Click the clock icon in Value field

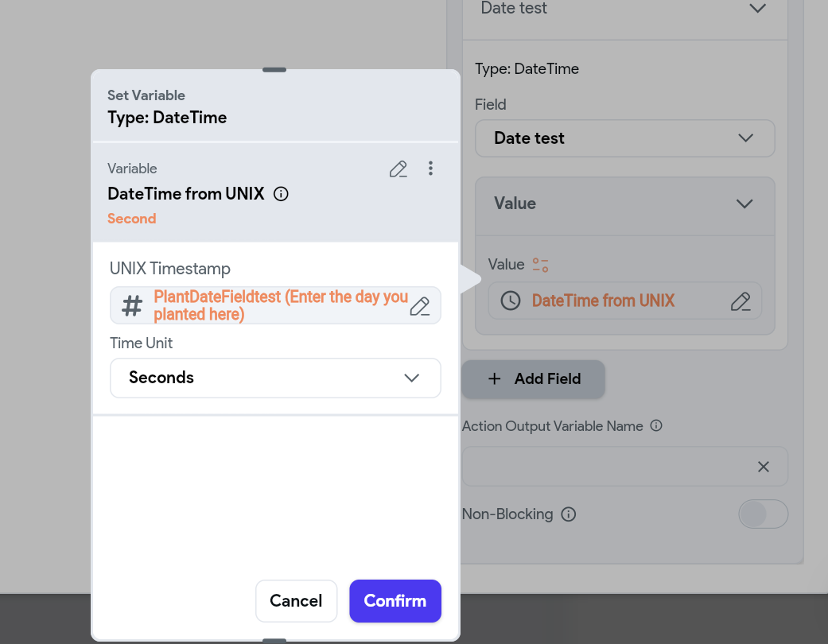[510, 301]
